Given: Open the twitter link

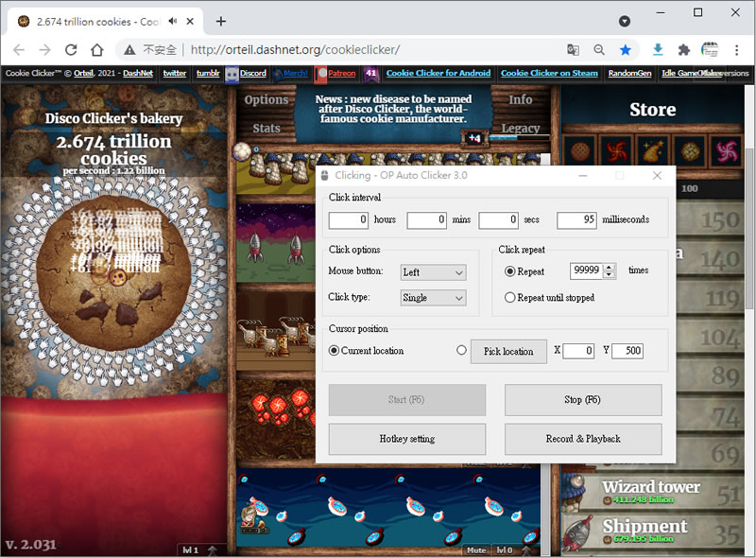Looking at the screenshot, I should tap(175, 74).
